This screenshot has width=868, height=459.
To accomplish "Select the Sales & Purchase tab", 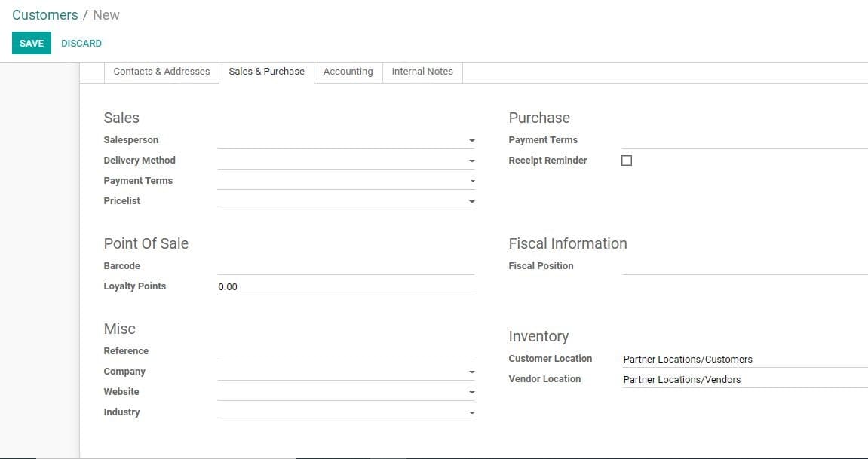I will click(x=266, y=72).
